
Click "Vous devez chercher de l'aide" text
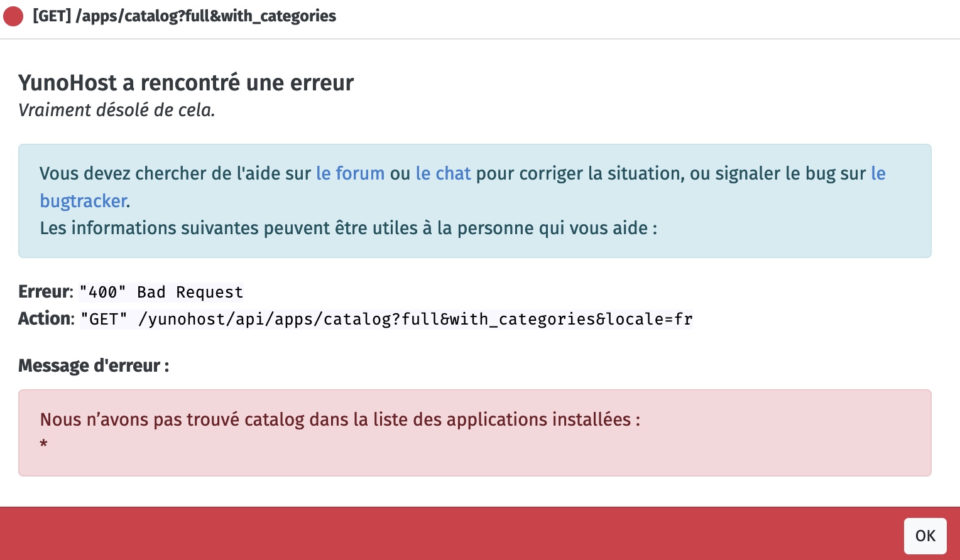point(175,173)
